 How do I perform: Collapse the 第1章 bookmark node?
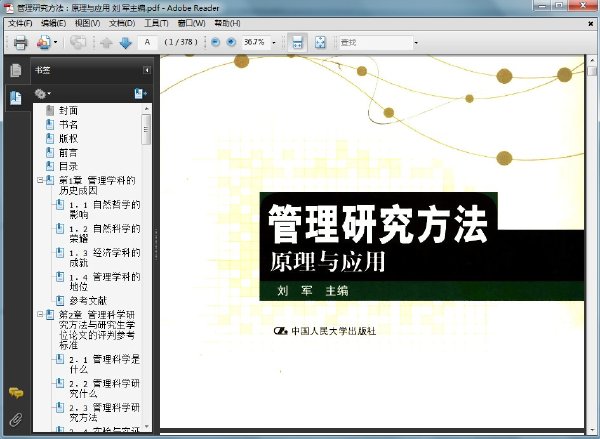click(x=40, y=180)
